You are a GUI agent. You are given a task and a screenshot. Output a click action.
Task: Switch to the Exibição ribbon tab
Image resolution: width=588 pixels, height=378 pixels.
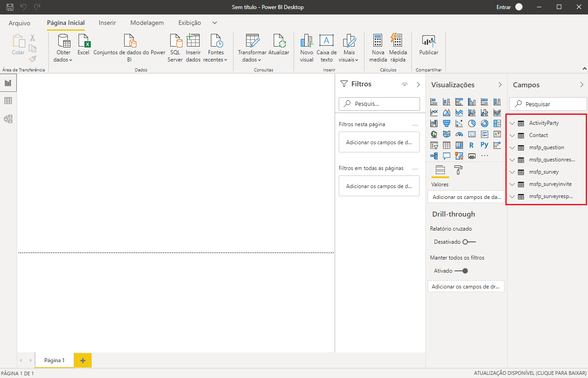pyautogui.click(x=190, y=23)
